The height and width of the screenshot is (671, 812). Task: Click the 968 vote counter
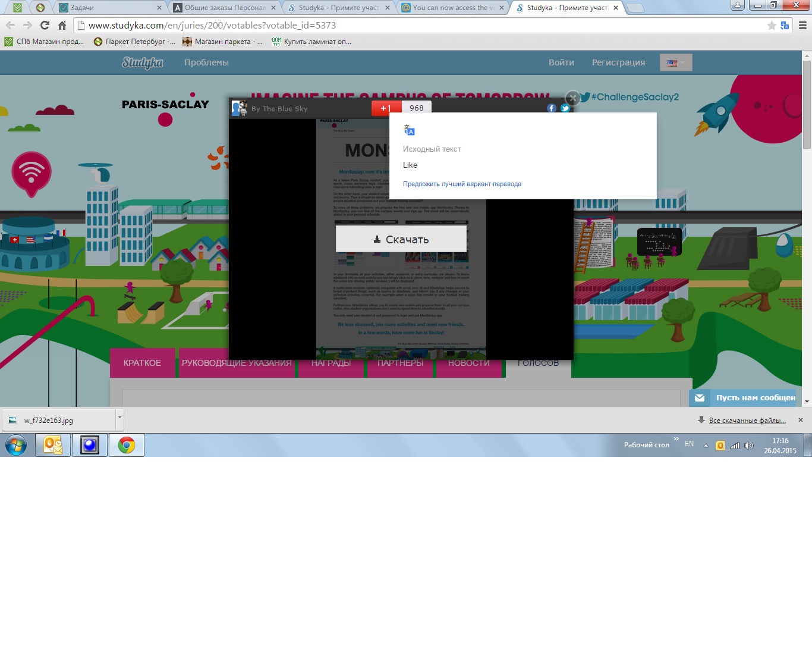(x=417, y=108)
